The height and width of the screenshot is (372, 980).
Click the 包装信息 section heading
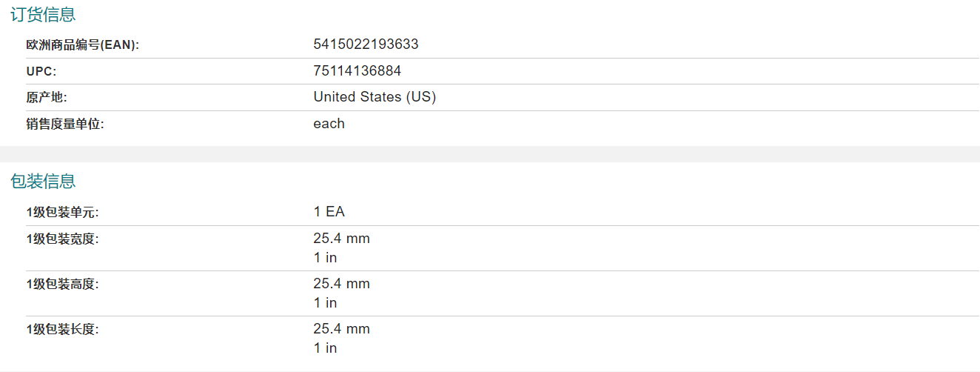[43, 181]
